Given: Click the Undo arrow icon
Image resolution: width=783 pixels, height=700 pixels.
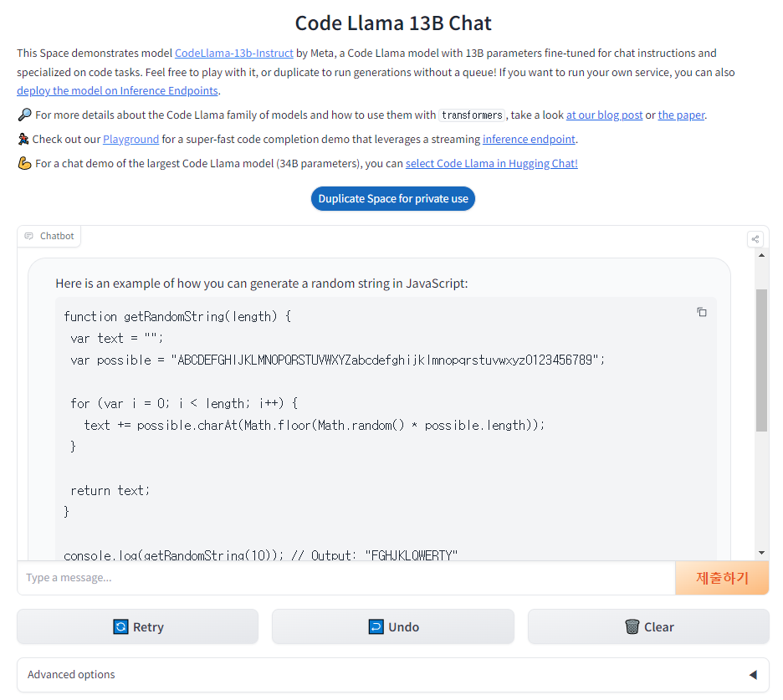Looking at the screenshot, I should [376, 626].
